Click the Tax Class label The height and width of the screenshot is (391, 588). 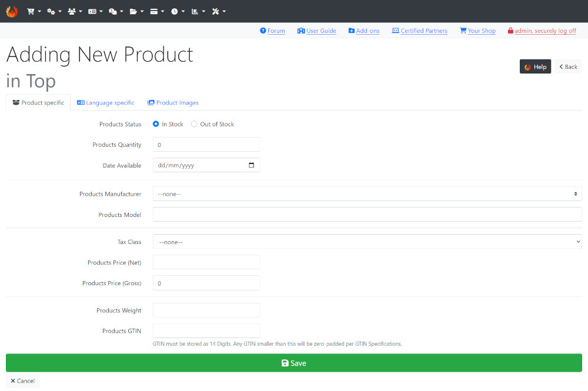click(129, 242)
